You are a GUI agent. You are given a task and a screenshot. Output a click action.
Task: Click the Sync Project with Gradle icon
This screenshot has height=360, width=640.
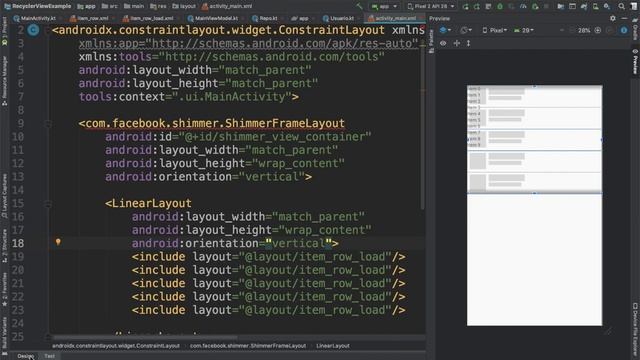tap(584, 6)
